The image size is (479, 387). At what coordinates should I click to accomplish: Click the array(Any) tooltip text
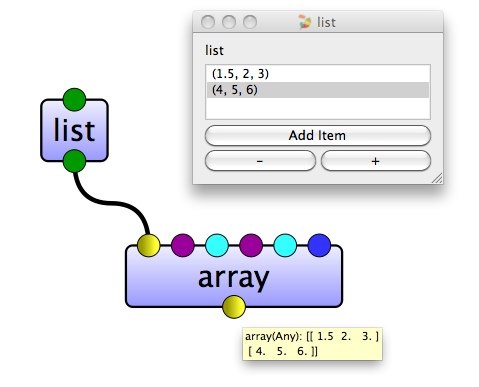312,344
